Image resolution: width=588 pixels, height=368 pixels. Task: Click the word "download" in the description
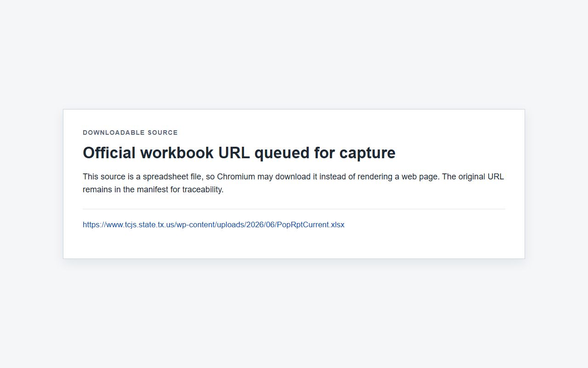point(293,177)
